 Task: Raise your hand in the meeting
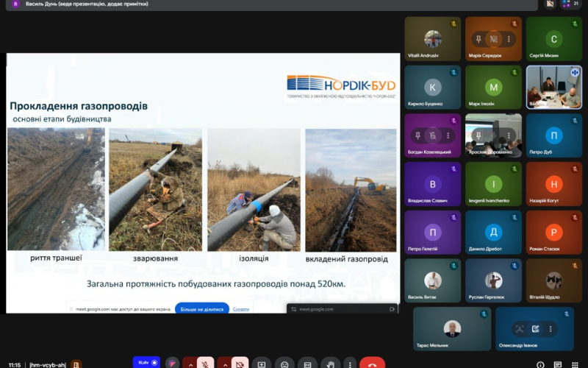[330, 364]
